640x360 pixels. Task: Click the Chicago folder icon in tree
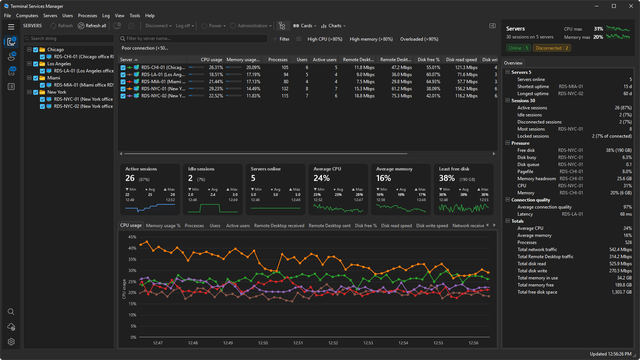(42, 49)
